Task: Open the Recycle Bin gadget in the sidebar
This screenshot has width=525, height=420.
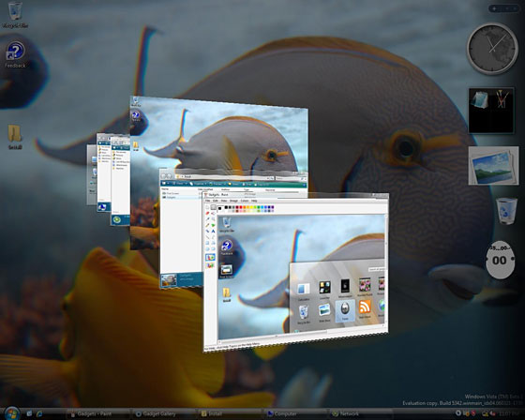Action: pyautogui.click(x=506, y=211)
